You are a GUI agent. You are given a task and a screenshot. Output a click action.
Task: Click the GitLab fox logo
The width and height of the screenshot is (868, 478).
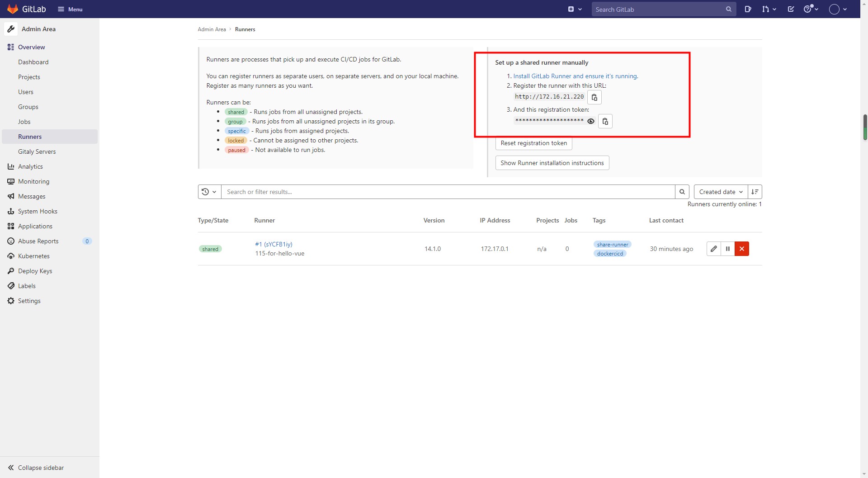point(13,9)
